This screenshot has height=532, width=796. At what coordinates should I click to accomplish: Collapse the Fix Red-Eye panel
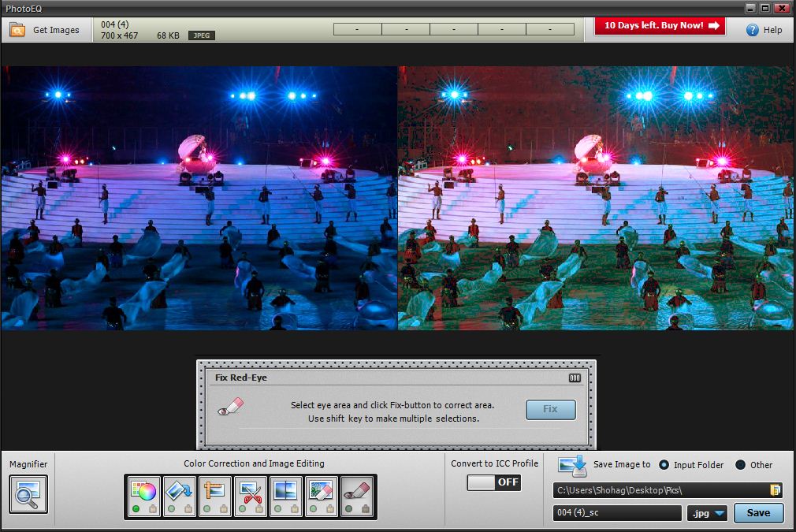click(575, 378)
